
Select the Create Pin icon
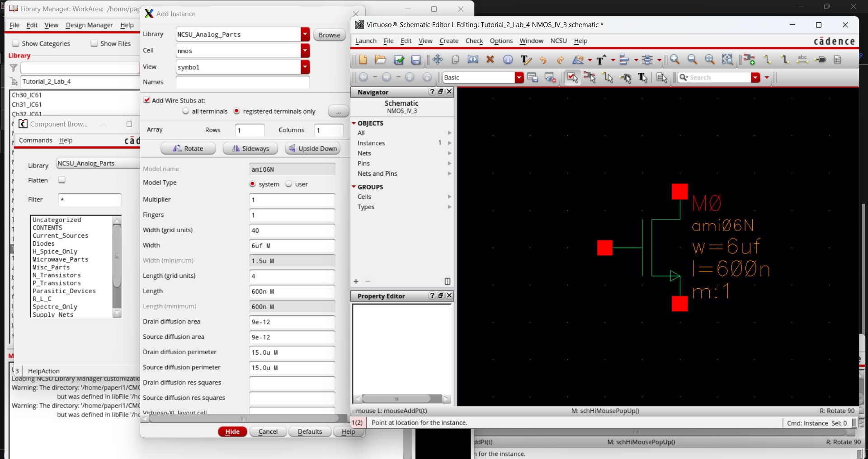(x=821, y=60)
